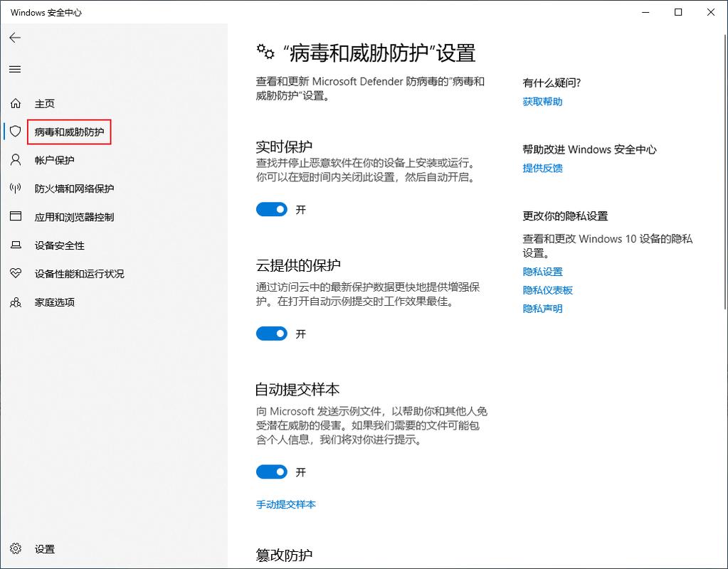This screenshot has width=728, height=569.
Task: Disable 云提供的保护 cloud protection
Action: point(271,333)
